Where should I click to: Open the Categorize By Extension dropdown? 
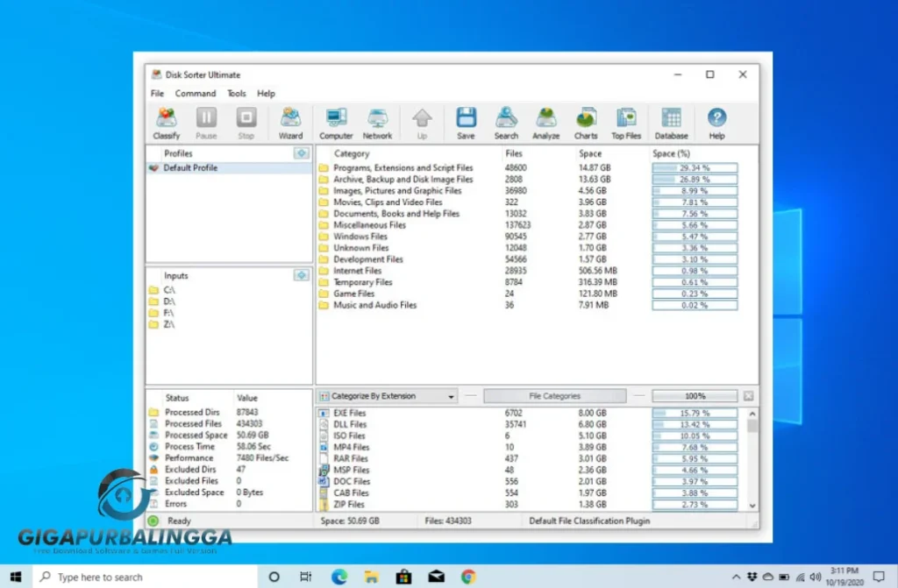453,395
